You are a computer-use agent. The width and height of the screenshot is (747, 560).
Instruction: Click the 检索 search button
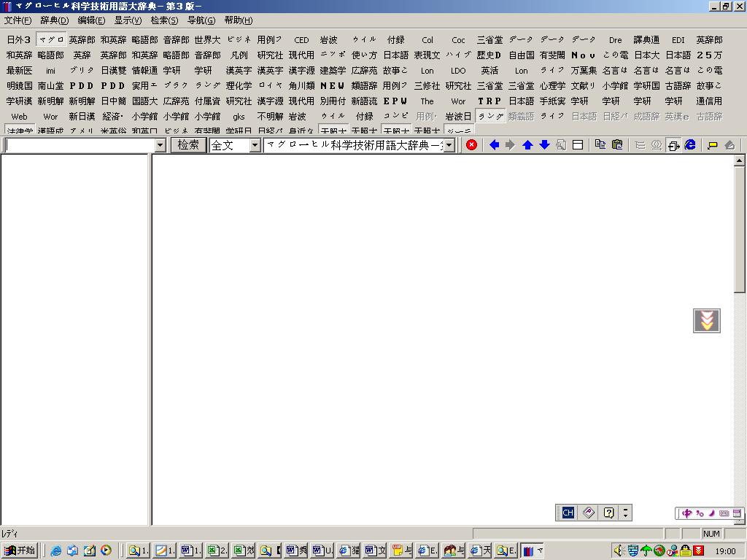pos(188,145)
